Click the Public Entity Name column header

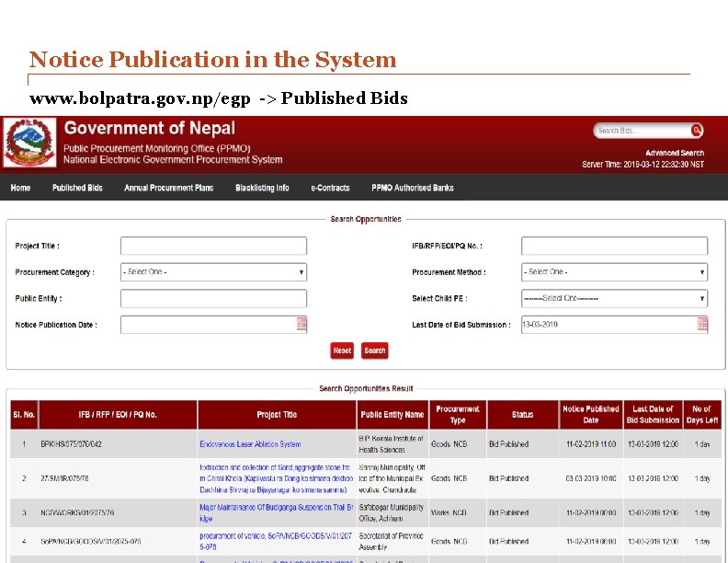click(x=392, y=415)
